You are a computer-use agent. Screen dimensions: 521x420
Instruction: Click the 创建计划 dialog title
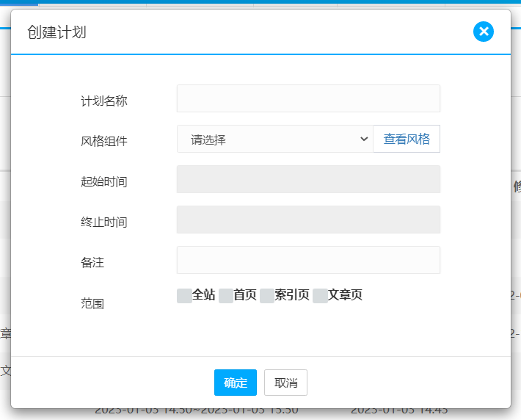57,32
